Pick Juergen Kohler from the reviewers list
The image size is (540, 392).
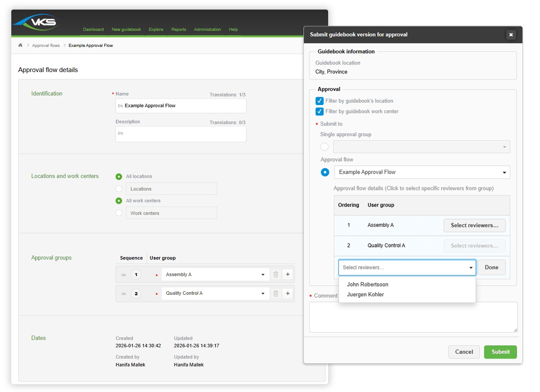point(365,294)
